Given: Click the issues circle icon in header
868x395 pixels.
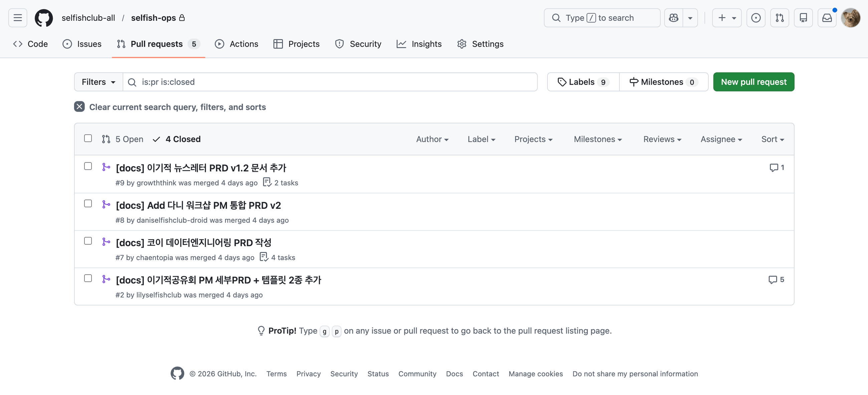Looking at the screenshot, I should [755, 17].
